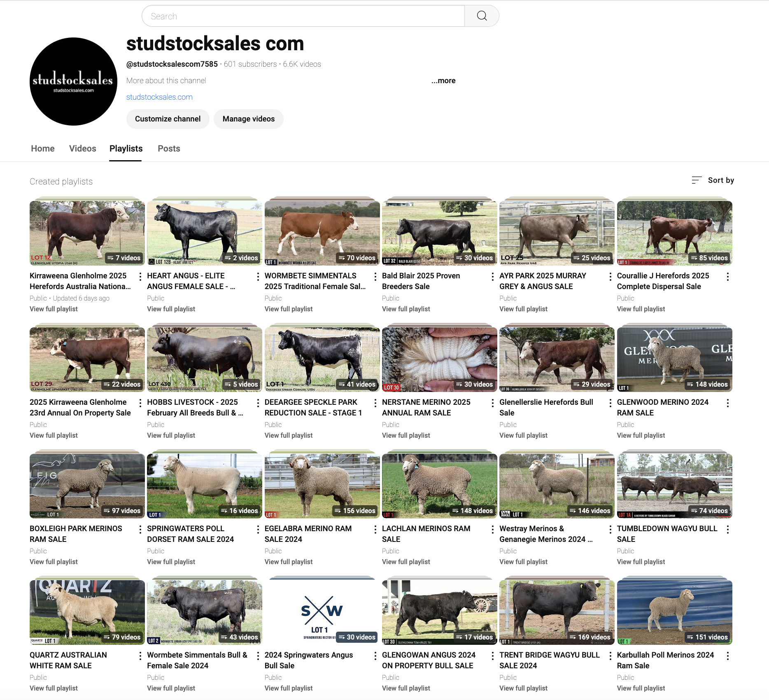Screen dimensions: 769x700
Task: Go to the Home tab
Action: pyautogui.click(x=43, y=149)
